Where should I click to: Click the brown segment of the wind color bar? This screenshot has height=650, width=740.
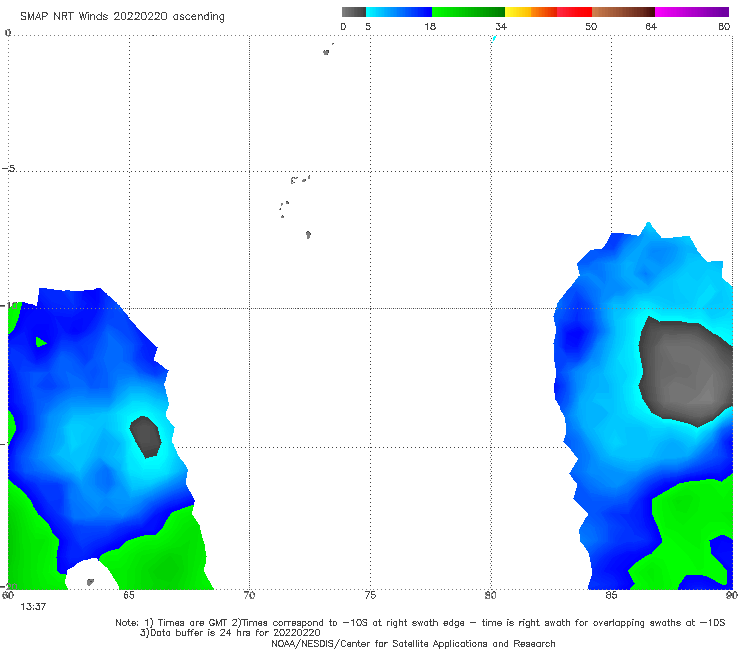623,12
